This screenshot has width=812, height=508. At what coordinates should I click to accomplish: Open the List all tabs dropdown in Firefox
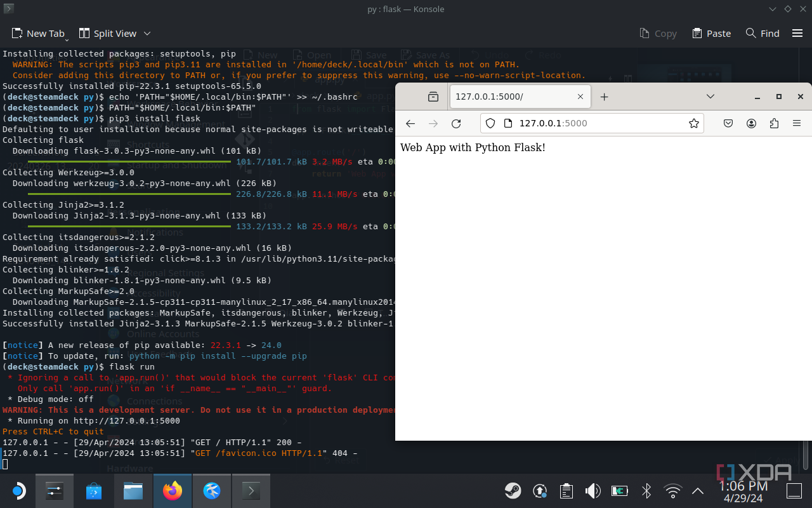tap(710, 97)
